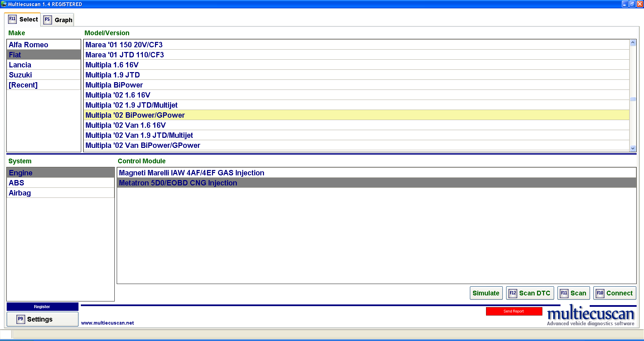Click Multiecuscan title bar app icon
Screen dimensions: 644x341
[x=4, y=4]
